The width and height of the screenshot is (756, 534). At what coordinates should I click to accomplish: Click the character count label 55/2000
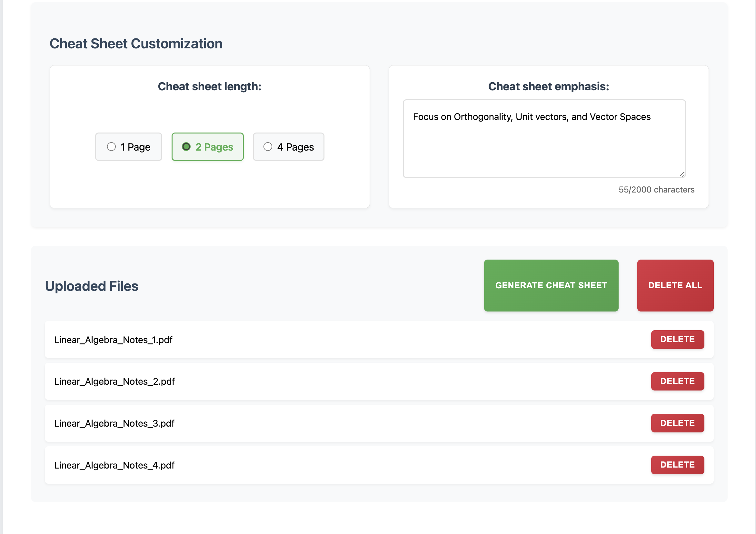(657, 190)
